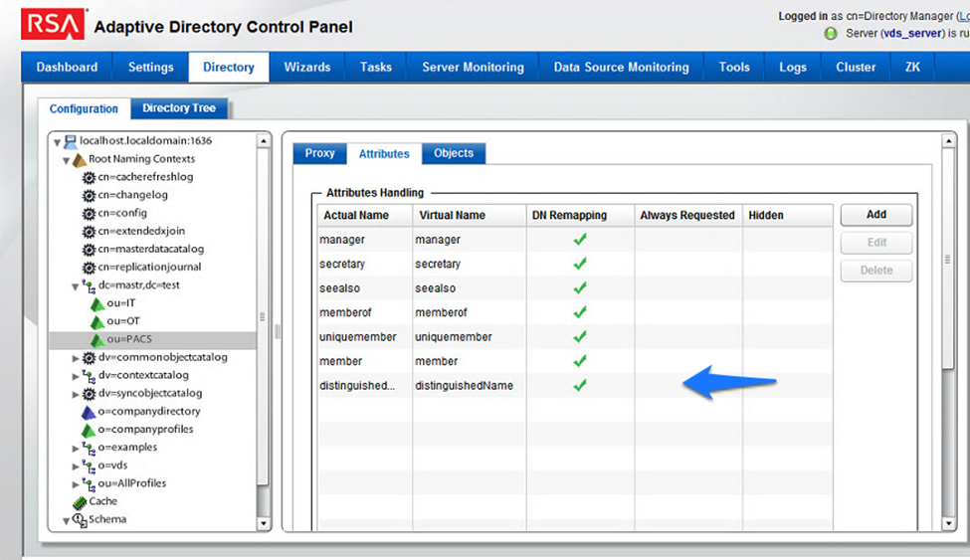The image size is (970, 560).
Task: Click the tree icon for dc=mastr,dc=test
Action: click(x=90, y=285)
